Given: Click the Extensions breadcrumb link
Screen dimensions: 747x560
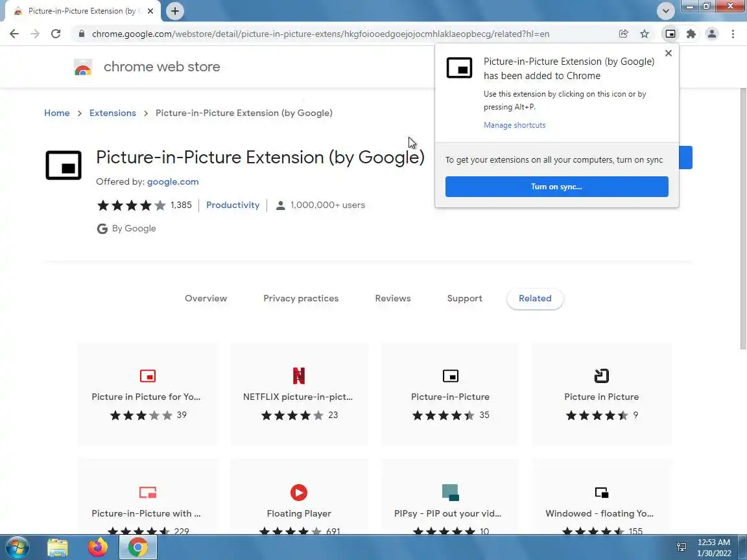Looking at the screenshot, I should 112,113.
